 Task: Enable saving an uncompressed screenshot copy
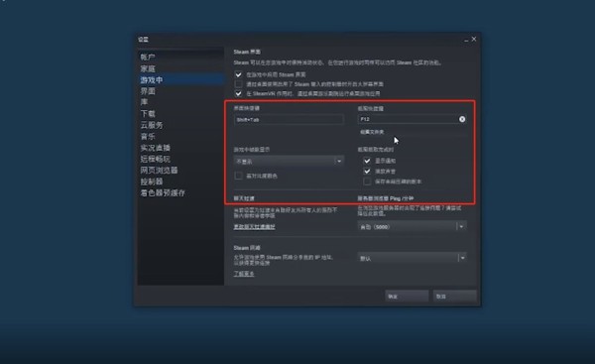367,182
